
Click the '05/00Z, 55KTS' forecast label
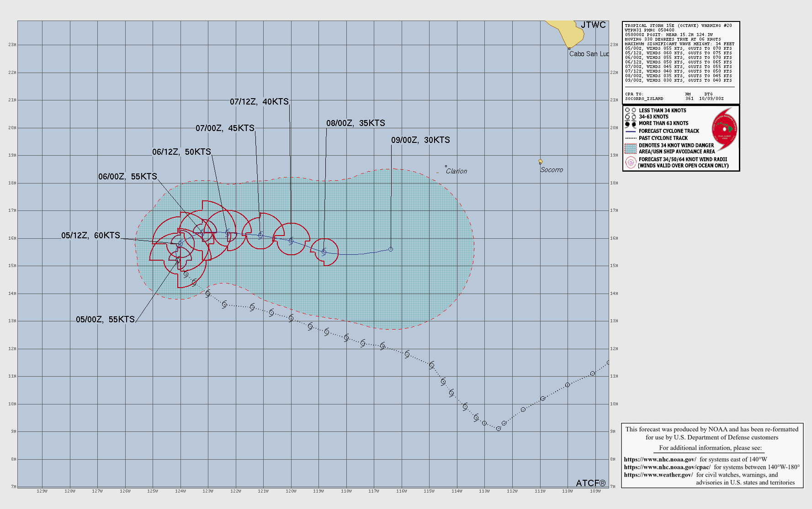click(105, 320)
